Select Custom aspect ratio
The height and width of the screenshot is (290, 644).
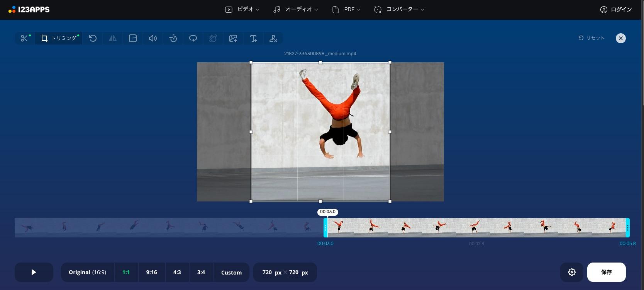231,272
